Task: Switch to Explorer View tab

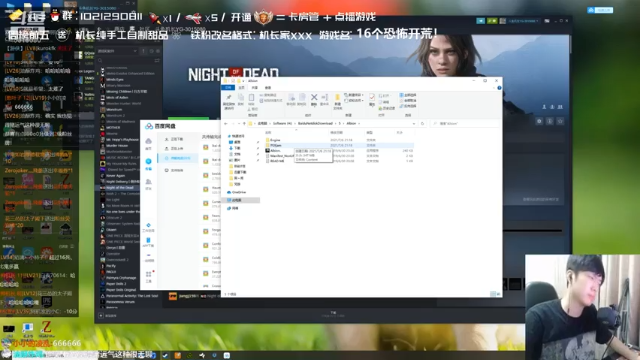Action: coord(268,87)
